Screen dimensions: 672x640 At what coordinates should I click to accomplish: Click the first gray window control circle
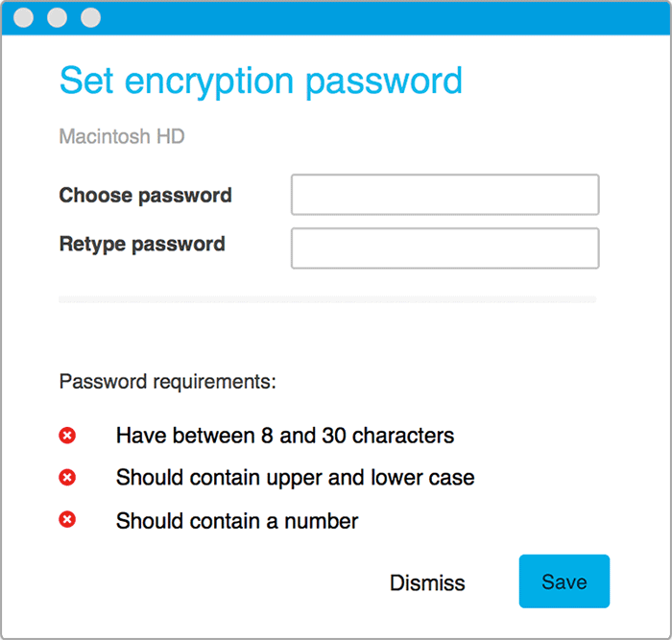[24, 17]
